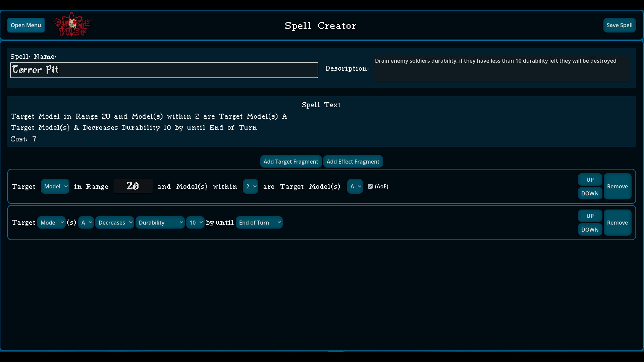Click Open Menu to navigate options

pyautogui.click(x=25, y=25)
